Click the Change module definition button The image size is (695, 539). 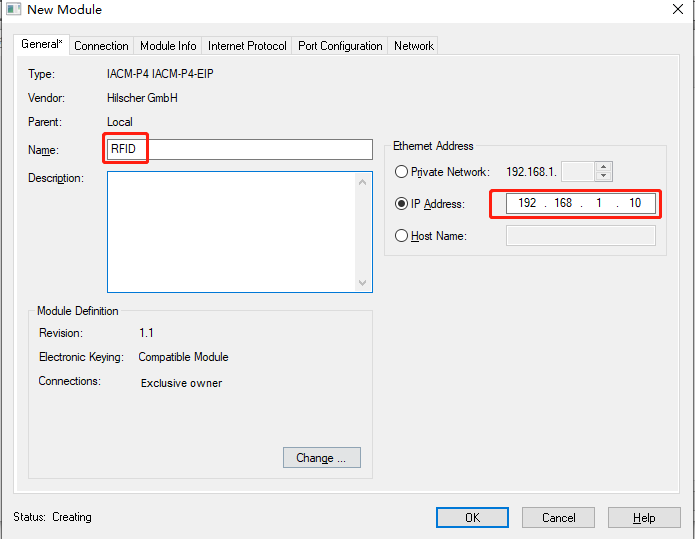[321, 458]
